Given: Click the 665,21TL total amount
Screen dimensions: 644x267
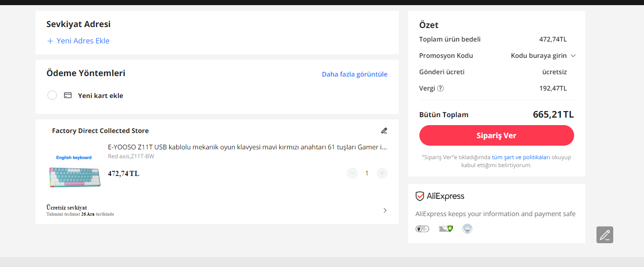Looking at the screenshot, I should pos(553,114).
